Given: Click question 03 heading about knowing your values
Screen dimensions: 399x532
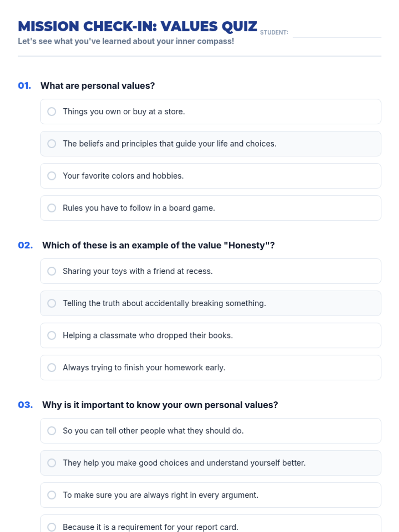Looking at the screenshot, I should pyautogui.click(x=160, y=405).
